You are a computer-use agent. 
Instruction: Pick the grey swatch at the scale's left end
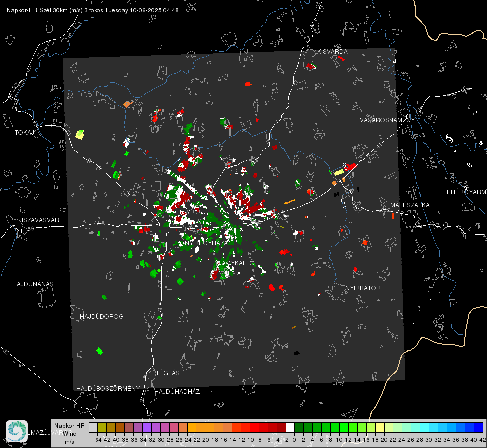click(x=93, y=427)
